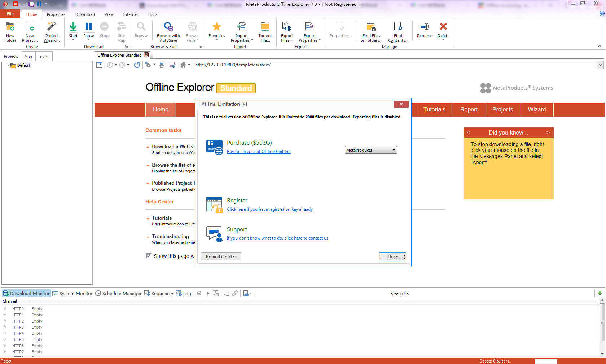606x364 pixels.
Task: Switch to the Map panel tab
Action: 28,57
